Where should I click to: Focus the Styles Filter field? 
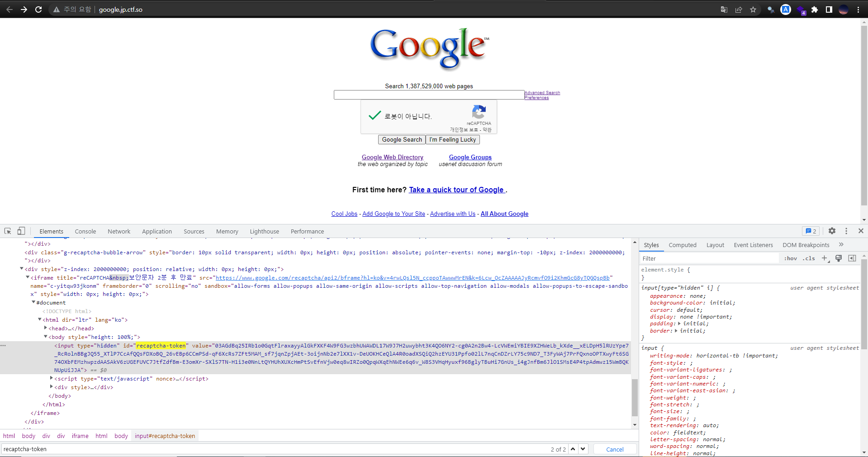pos(709,258)
